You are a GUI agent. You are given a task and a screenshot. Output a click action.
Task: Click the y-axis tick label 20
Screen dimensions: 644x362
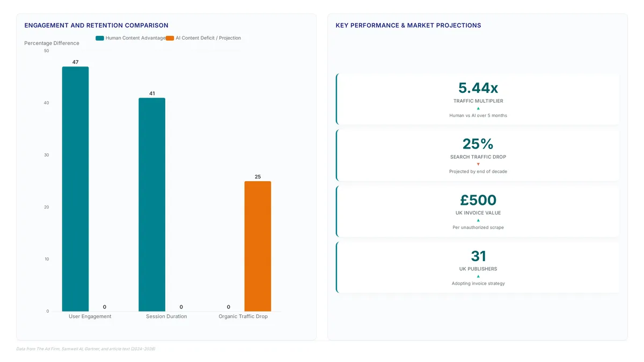click(x=46, y=207)
